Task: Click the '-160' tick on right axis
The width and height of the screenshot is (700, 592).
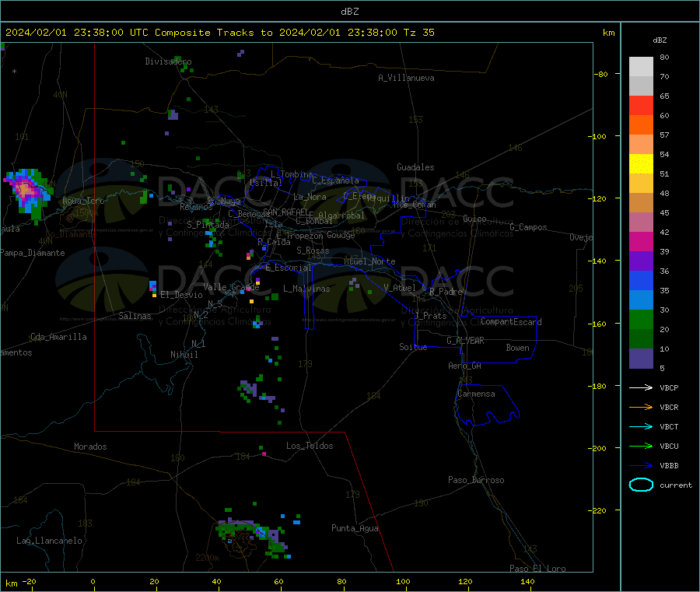Action: pyautogui.click(x=597, y=324)
